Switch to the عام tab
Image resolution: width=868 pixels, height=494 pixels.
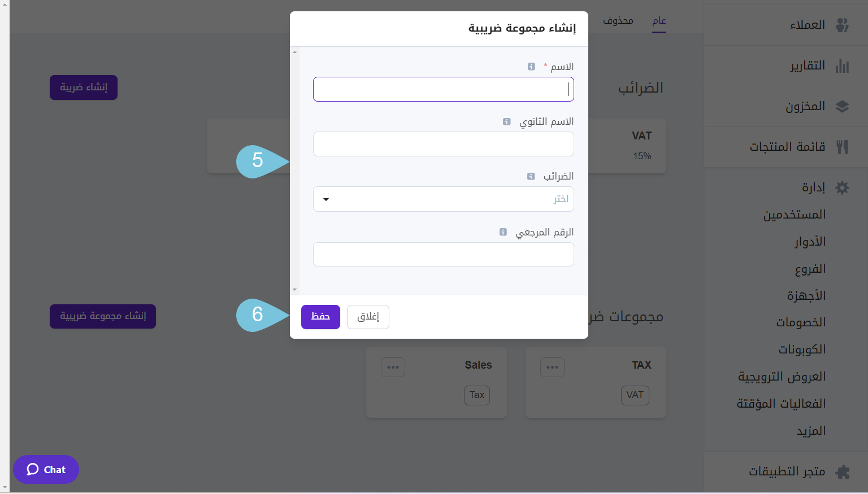pyautogui.click(x=658, y=21)
